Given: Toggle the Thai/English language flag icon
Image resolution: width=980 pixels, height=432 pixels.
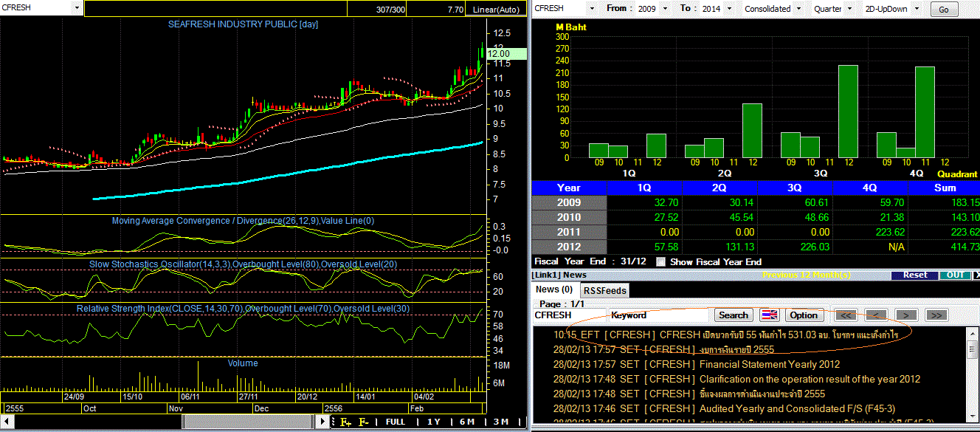Looking at the screenshot, I should click(769, 315).
